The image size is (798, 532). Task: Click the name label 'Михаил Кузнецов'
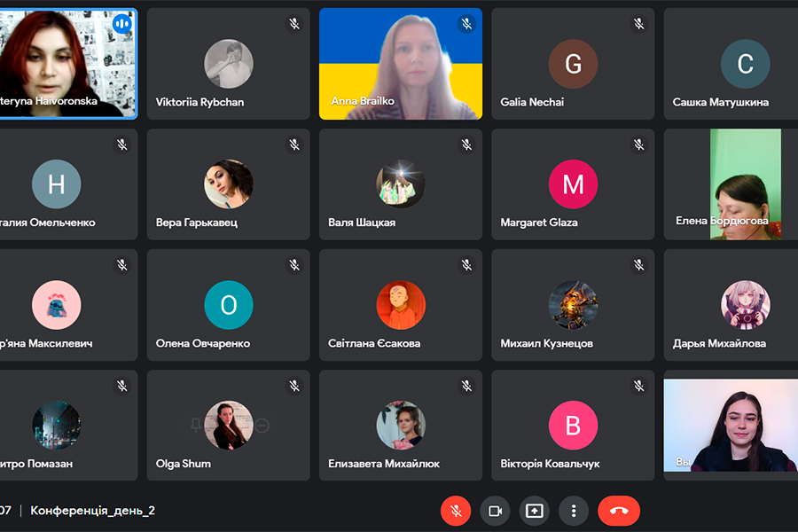point(546,343)
